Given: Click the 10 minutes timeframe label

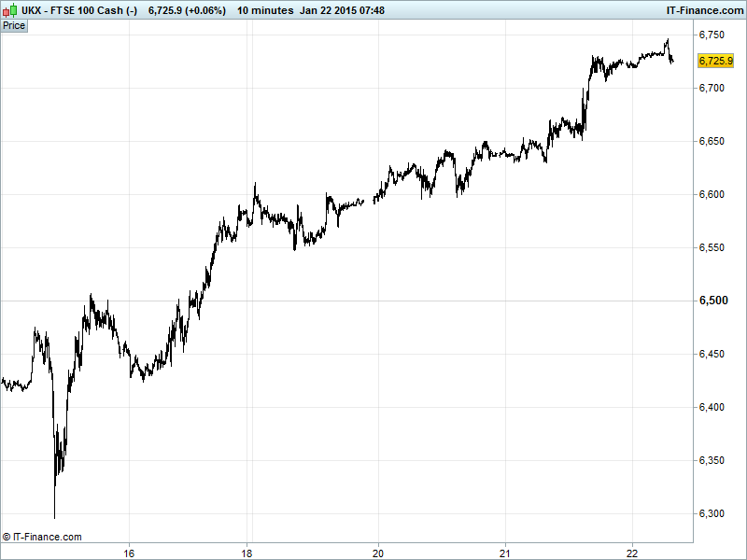Looking at the screenshot, I should pyautogui.click(x=263, y=9).
